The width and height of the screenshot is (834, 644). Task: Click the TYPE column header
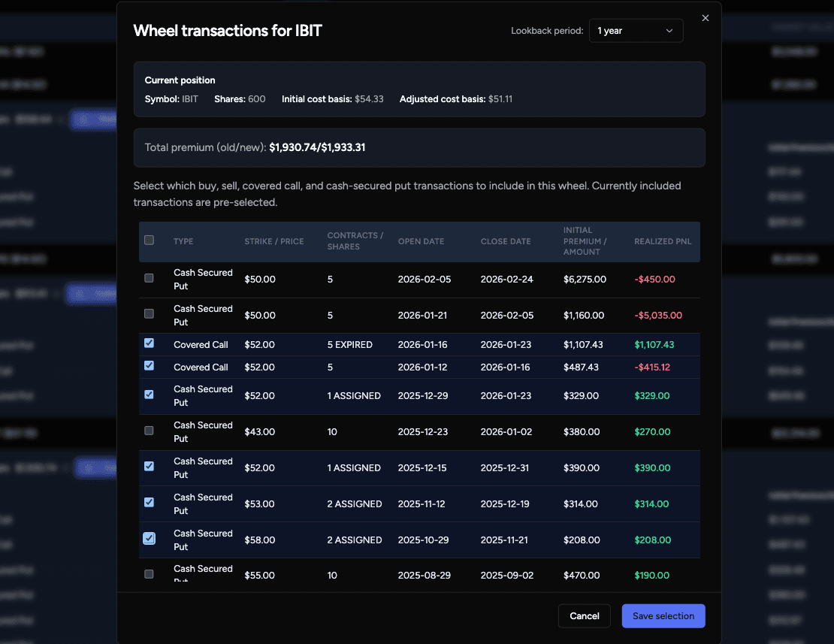pyautogui.click(x=183, y=240)
